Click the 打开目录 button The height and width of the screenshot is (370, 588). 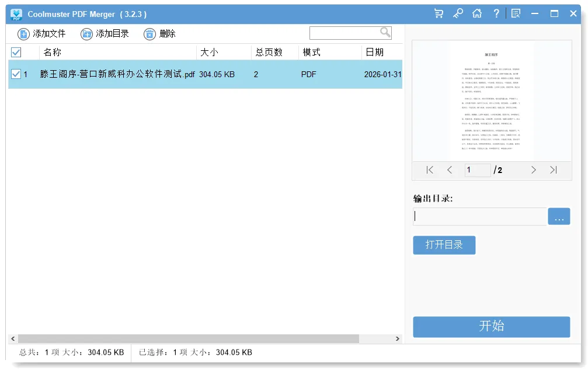pyautogui.click(x=444, y=245)
